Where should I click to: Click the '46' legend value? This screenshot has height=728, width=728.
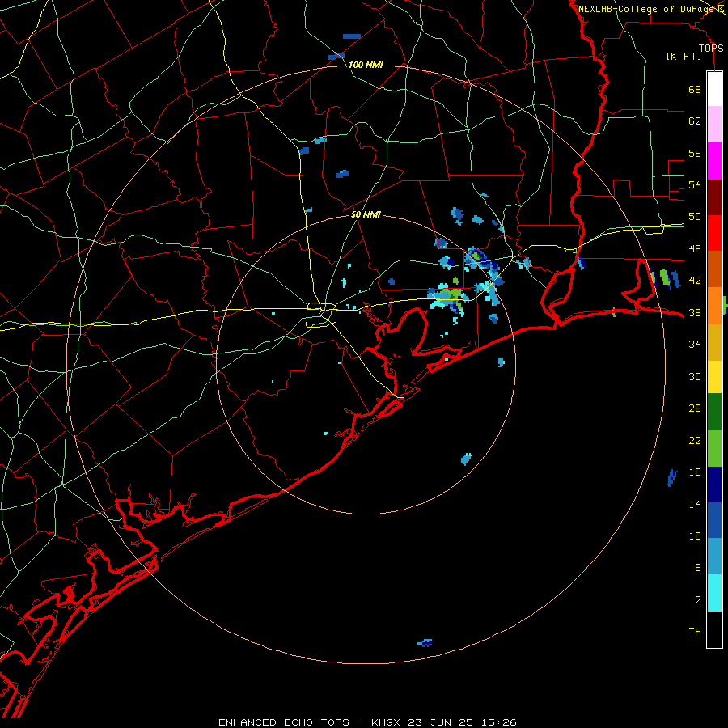(695, 249)
